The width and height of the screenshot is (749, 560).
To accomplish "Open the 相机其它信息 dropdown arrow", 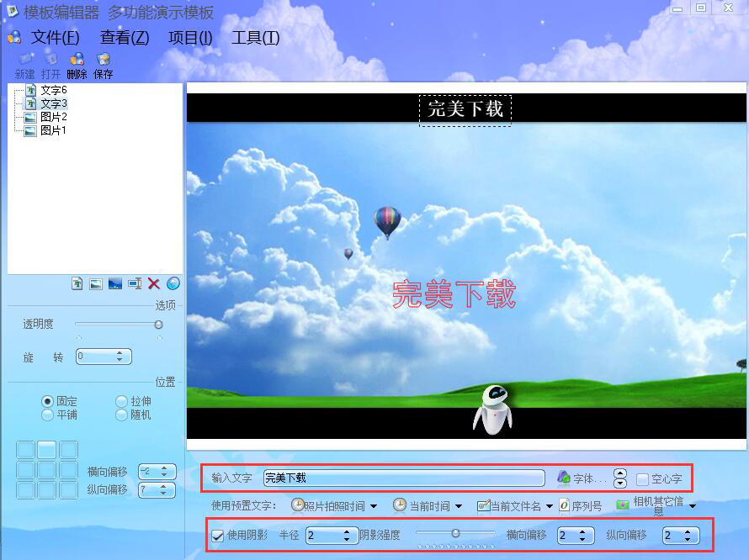I will pyautogui.click(x=693, y=506).
